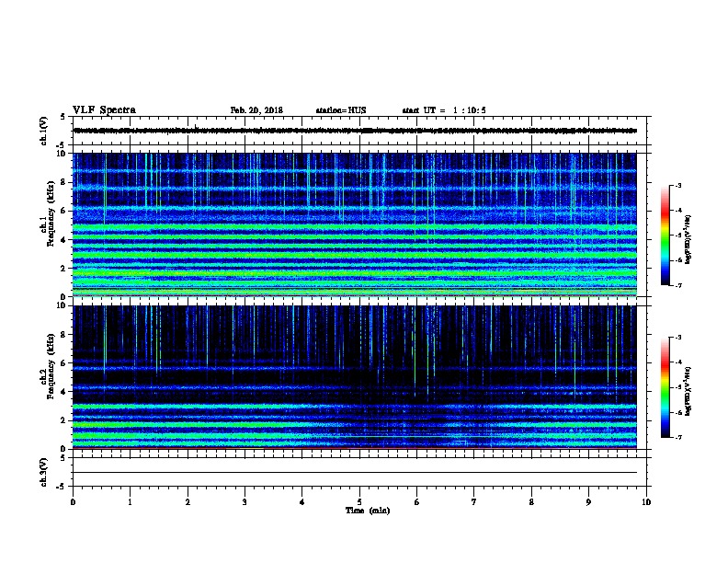Click time axis tick label '3'

click(x=245, y=502)
